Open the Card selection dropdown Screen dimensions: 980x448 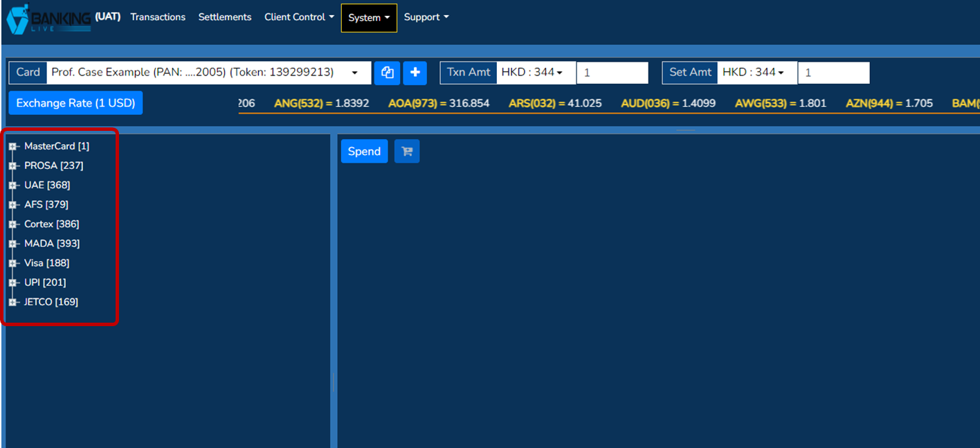click(208, 73)
